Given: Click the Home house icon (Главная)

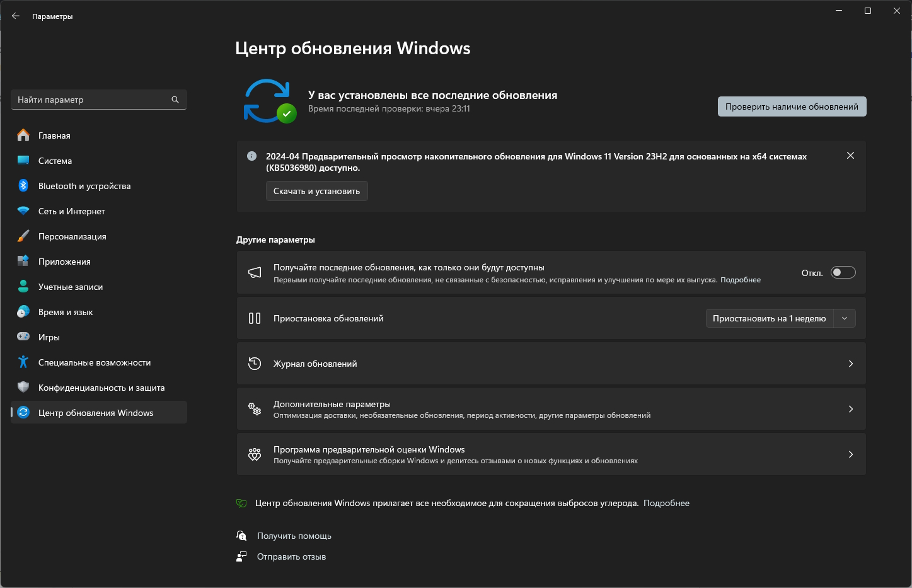Looking at the screenshot, I should pyautogui.click(x=23, y=135).
